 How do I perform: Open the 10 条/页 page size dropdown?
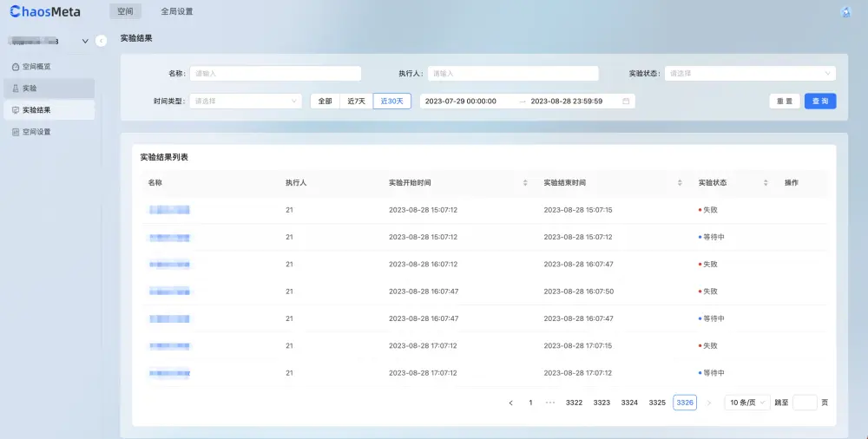pyautogui.click(x=746, y=403)
